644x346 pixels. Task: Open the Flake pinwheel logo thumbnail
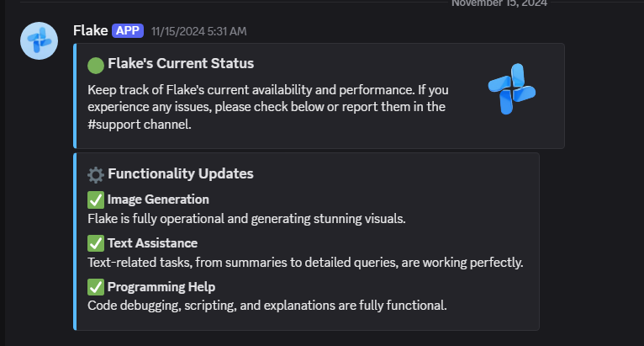[x=512, y=89]
